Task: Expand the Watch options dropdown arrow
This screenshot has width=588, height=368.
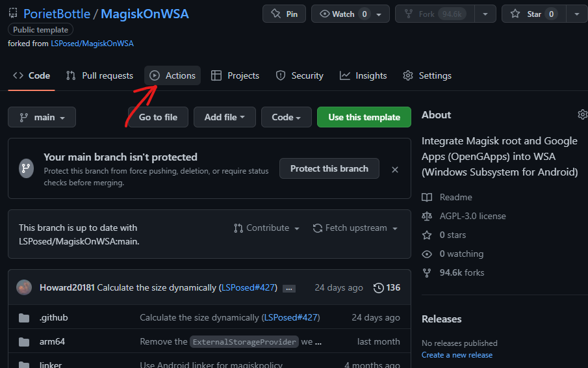Action: pyautogui.click(x=379, y=14)
